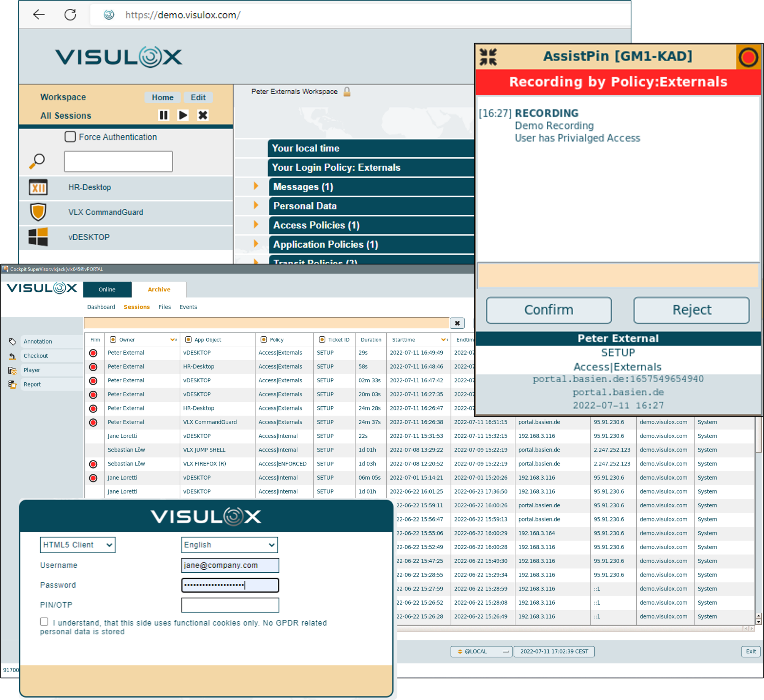Screen dimensions: 764x700
Task: Click the Report icon in Cockpit sidebar
Action: tap(13, 385)
